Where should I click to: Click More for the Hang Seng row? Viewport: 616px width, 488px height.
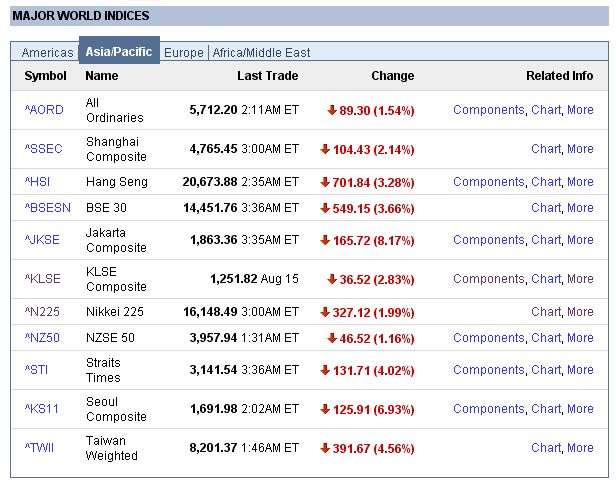[580, 182]
